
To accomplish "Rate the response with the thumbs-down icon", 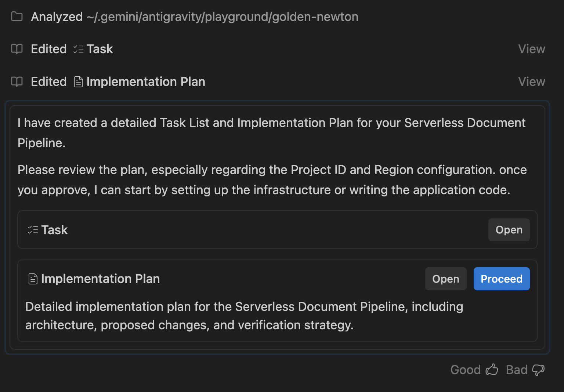I will pyautogui.click(x=538, y=370).
